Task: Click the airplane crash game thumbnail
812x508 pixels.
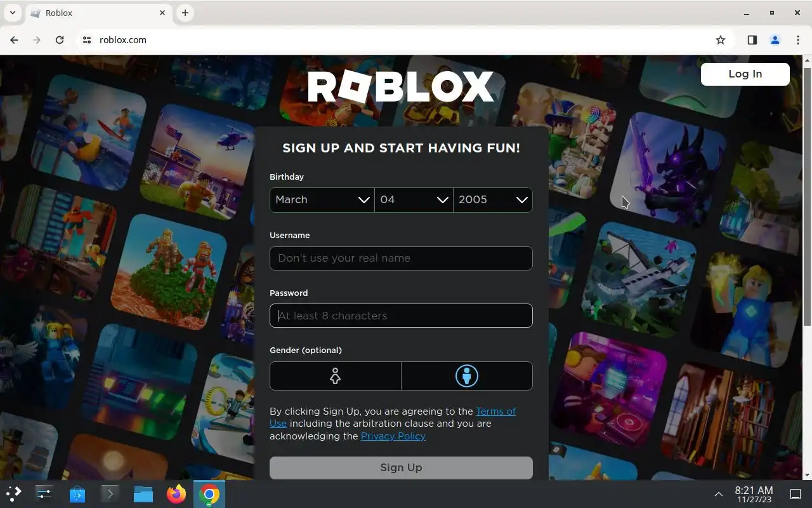Action: [638, 279]
